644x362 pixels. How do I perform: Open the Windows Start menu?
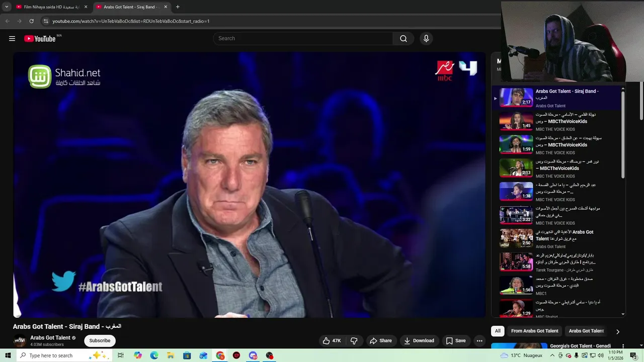(x=8, y=355)
